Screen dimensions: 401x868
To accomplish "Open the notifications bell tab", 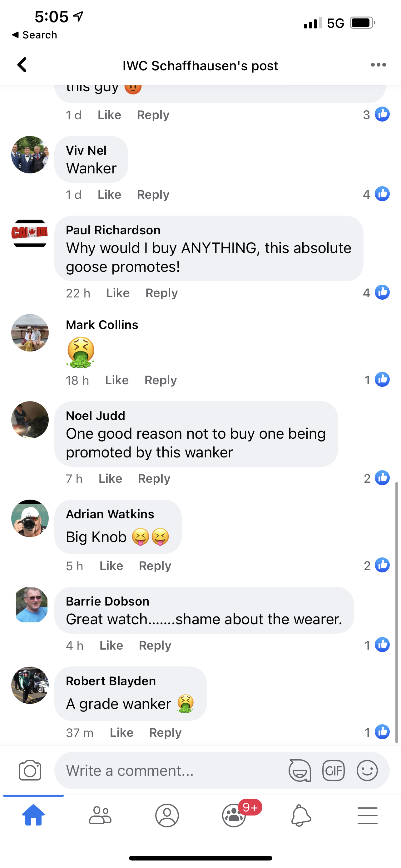I will [301, 816].
